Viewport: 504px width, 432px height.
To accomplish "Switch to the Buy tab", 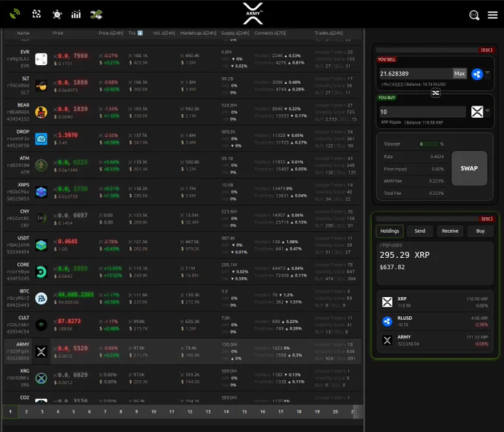I will click(480, 231).
